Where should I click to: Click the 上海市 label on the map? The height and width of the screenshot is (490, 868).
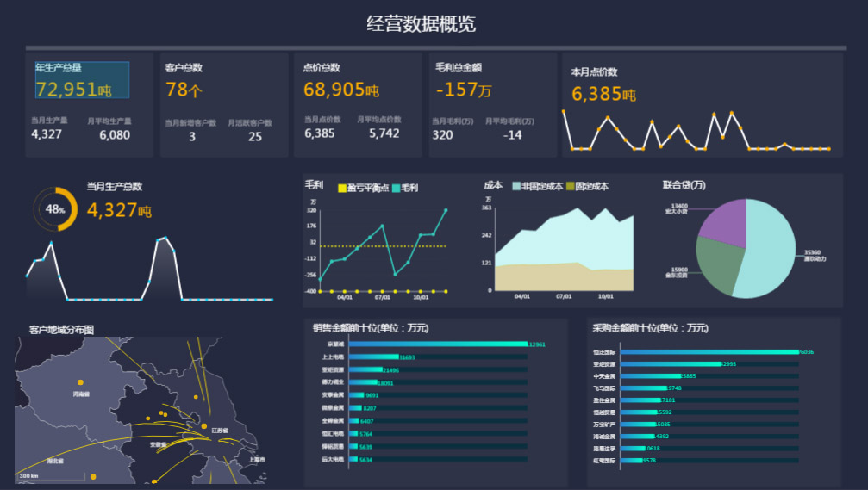pos(257,460)
